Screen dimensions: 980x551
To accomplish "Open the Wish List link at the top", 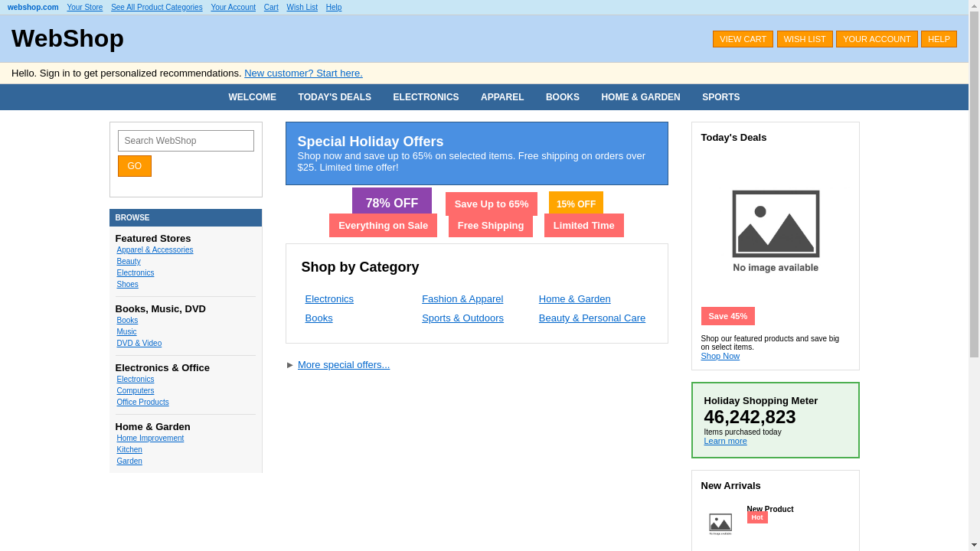I will (x=302, y=7).
